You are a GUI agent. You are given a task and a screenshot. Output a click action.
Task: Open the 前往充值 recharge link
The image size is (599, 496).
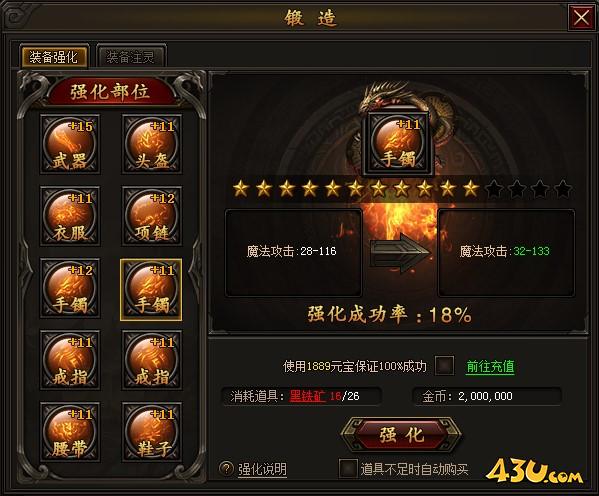coord(490,366)
